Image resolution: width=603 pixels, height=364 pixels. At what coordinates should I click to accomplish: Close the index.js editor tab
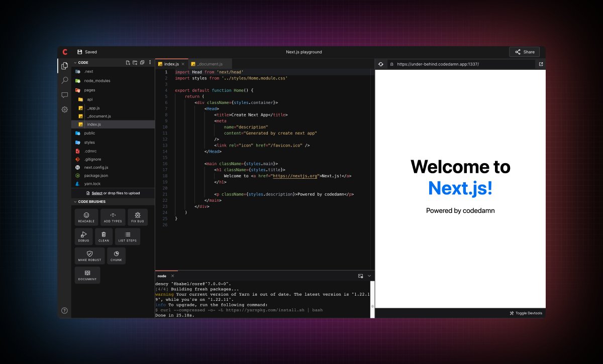click(x=183, y=64)
